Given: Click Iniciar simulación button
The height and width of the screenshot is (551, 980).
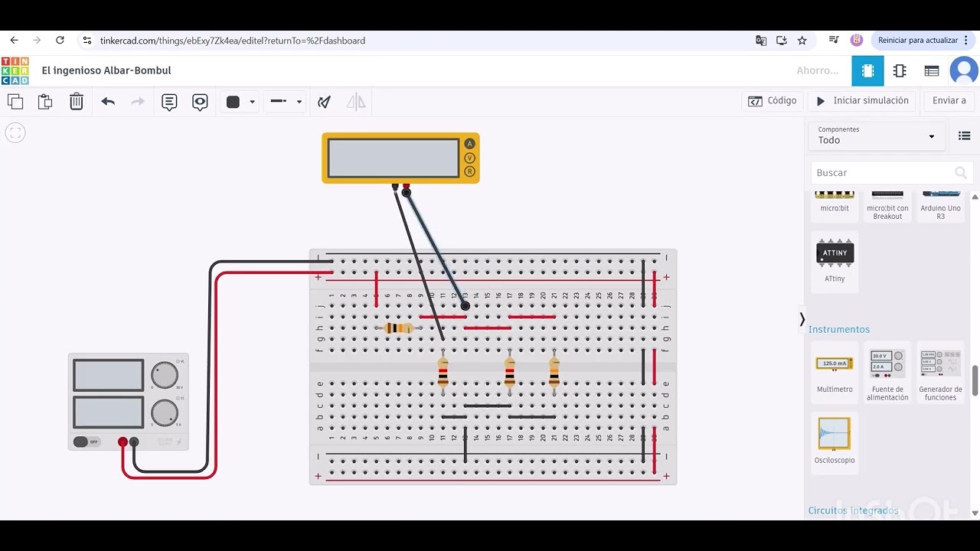Looking at the screenshot, I should click(863, 101).
